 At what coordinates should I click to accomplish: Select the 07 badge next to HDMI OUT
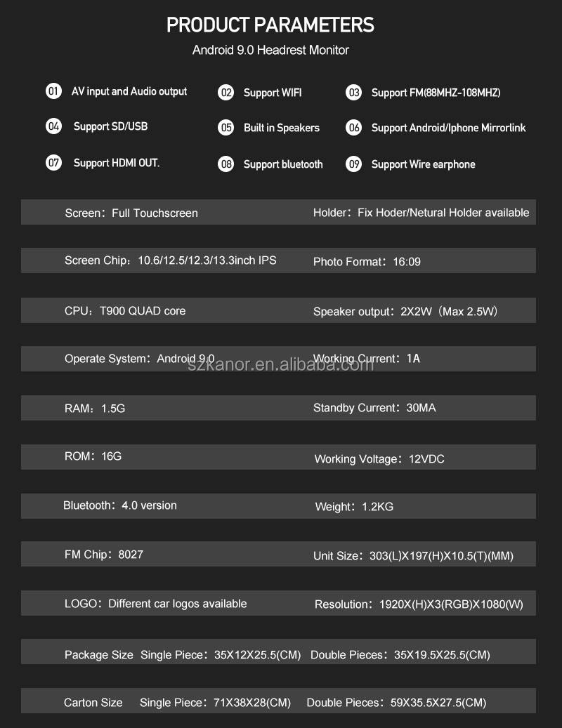53,163
